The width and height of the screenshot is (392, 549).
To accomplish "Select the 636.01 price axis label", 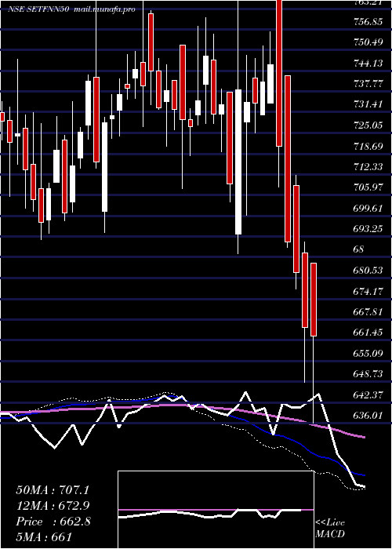I will [x=368, y=416].
